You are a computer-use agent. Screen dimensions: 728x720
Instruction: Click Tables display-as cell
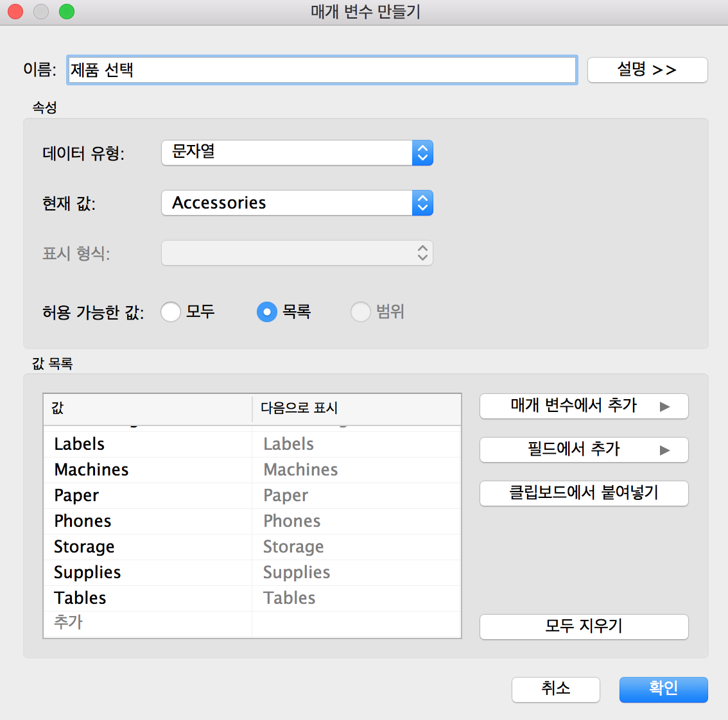tap(356, 598)
